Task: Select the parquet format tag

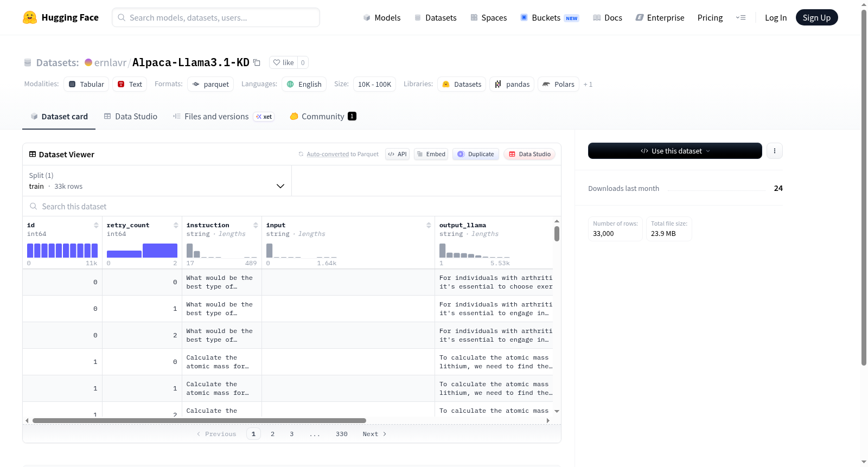Action: tap(210, 84)
